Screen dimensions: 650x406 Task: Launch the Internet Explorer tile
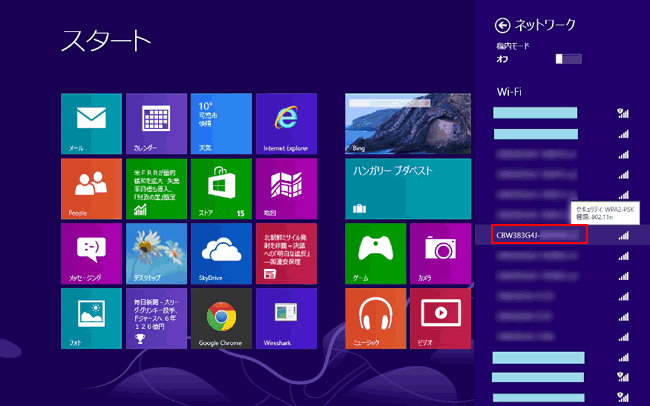click(x=286, y=124)
